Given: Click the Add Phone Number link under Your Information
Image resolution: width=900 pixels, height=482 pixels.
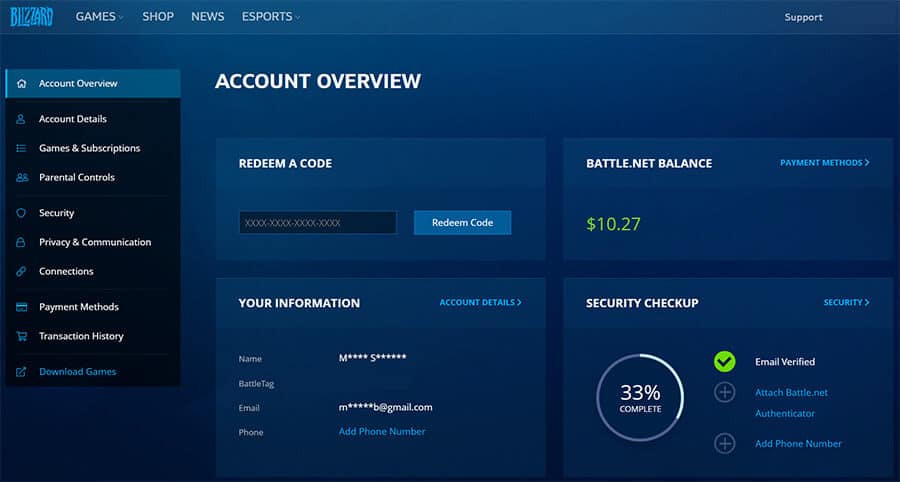Looking at the screenshot, I should [x=382, y=432].
